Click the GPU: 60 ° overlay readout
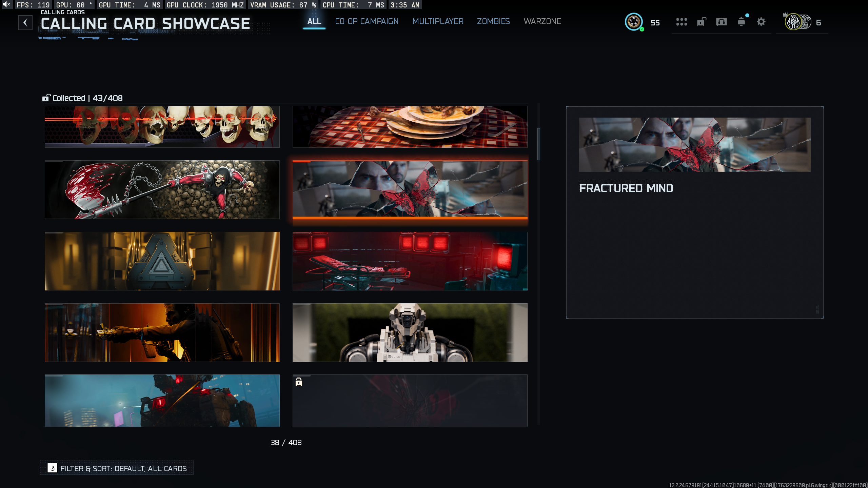This screenshot has width=868, height=488. point(74,5)
